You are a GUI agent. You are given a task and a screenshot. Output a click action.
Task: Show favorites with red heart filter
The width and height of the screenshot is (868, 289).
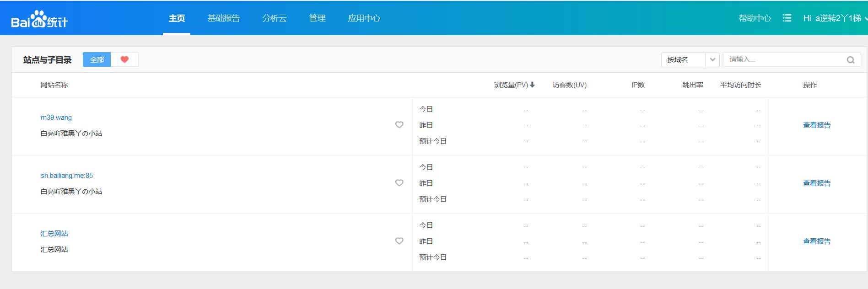click(124, 59)
